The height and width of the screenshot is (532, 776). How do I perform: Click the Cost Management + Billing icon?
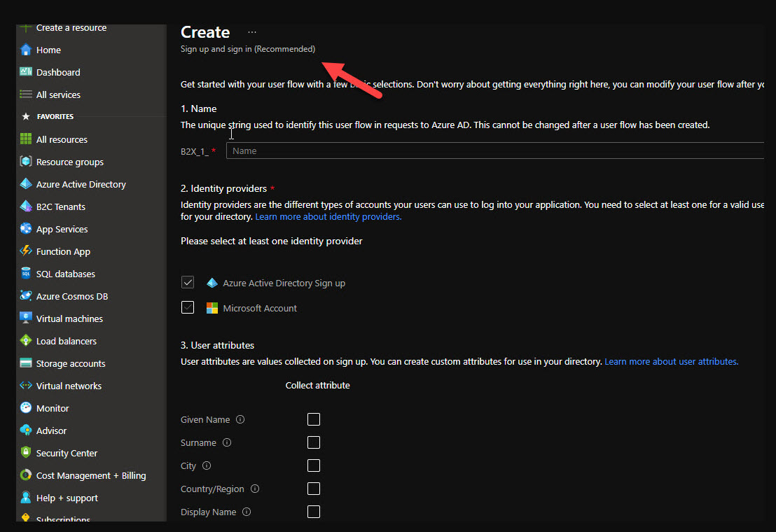pos(26,475)
